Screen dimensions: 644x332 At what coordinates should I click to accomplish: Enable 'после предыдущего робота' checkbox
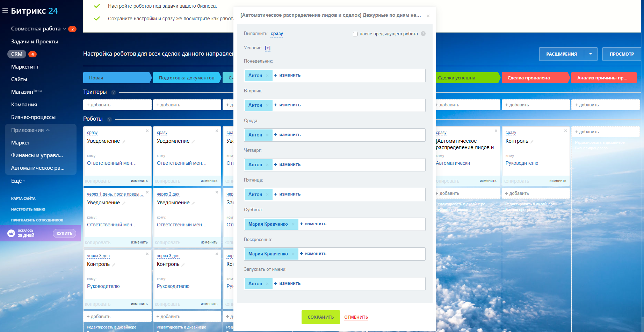click(x=355, y=34)
